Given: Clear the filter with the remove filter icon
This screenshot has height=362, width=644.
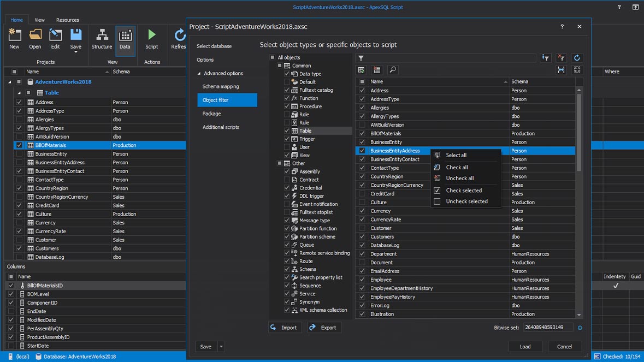Looking at the screenshot, I should [561, 57].
